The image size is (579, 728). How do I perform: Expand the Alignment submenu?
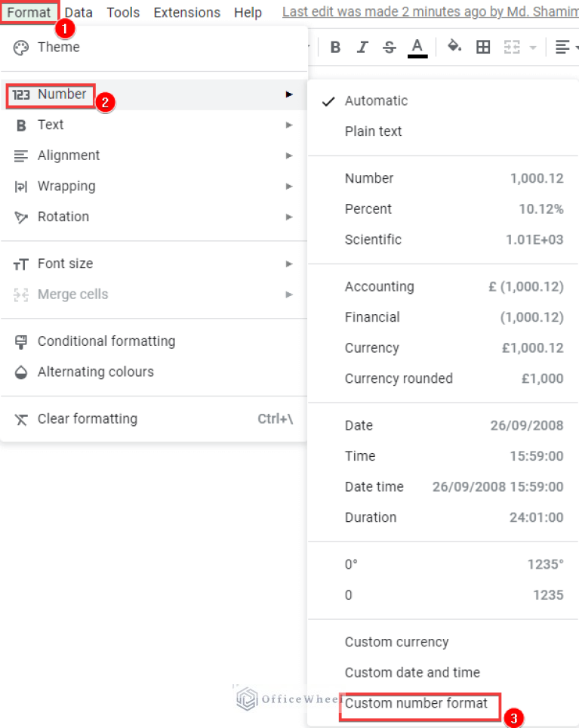[68, 156]
